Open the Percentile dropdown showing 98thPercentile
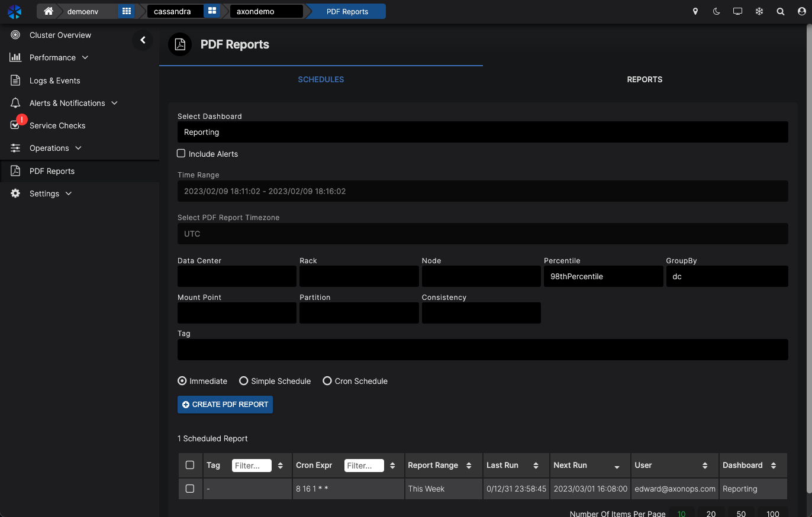Viewport: 812px width, 517px height. point(602,276)
